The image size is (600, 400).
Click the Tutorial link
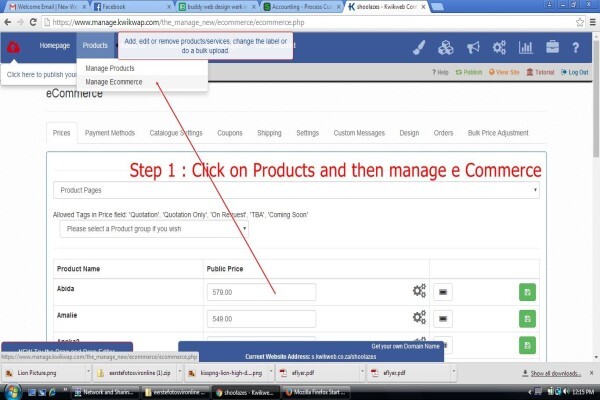(540, 72)
